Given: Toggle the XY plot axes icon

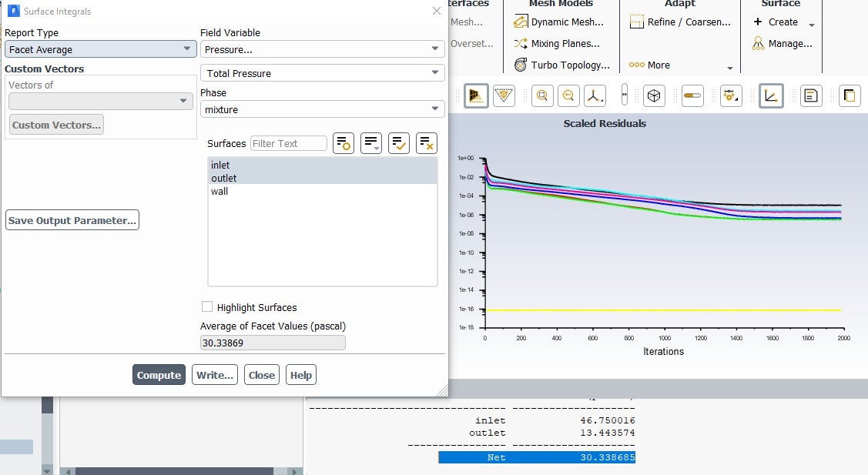Looking at the screenshot, I should click(771, 95).
